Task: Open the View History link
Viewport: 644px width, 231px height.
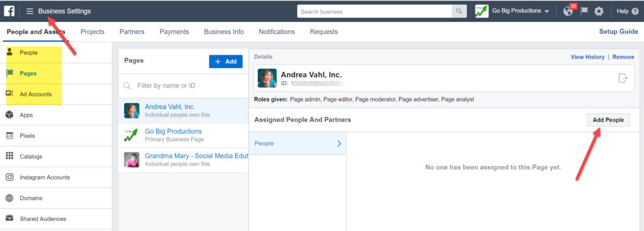Action: pyautogui.click(x=587, y=57)
